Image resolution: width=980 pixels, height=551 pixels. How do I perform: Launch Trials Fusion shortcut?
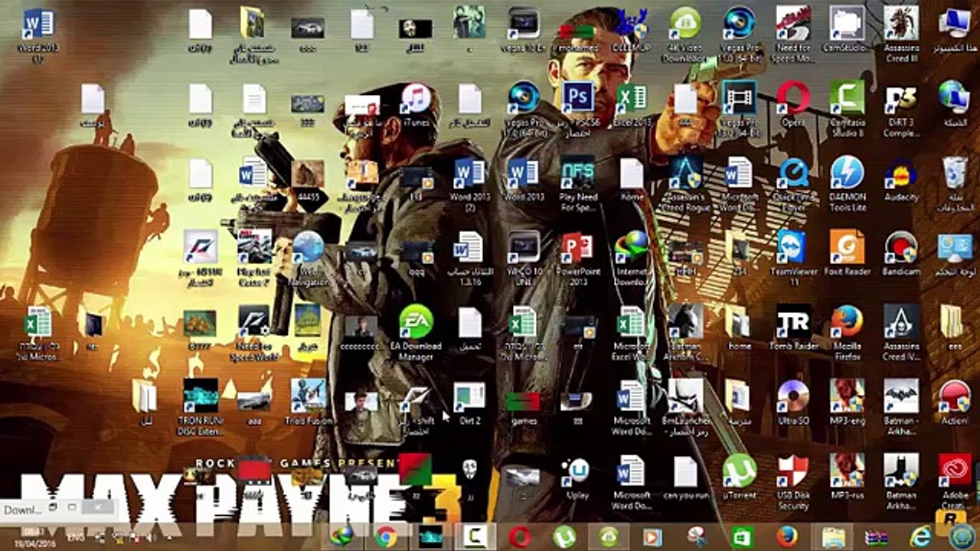(309, 403)
